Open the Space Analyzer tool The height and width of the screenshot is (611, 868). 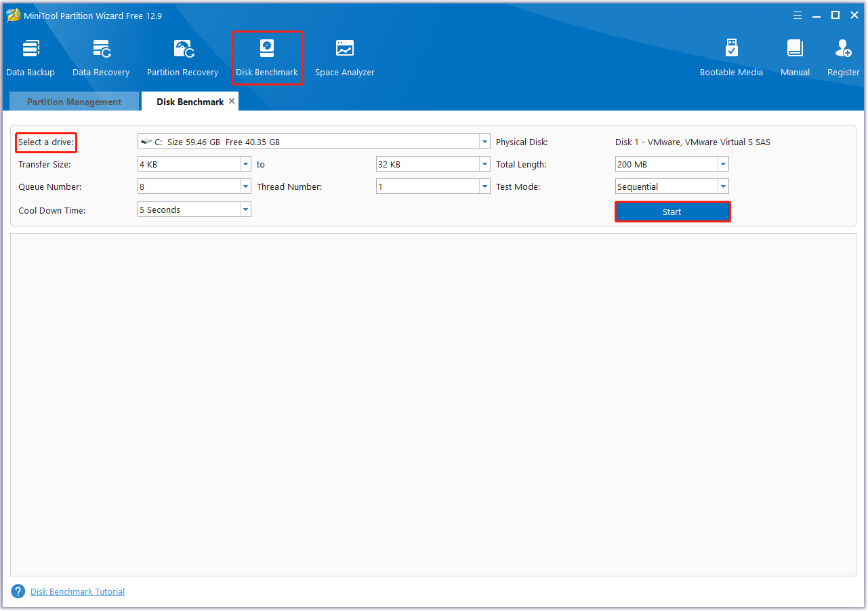pos(344,58)
